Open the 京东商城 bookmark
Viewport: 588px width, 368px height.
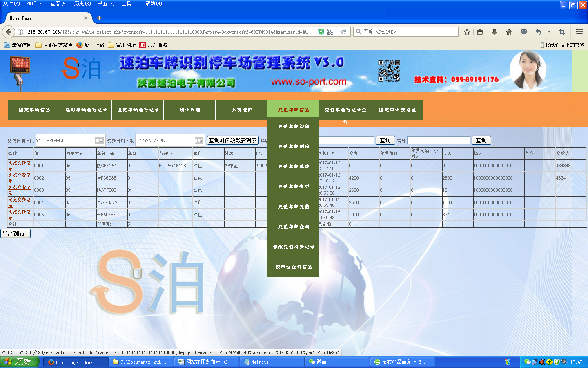[x=154, y=45]
